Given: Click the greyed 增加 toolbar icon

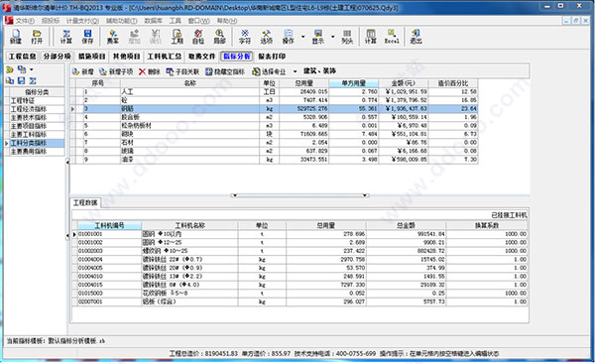Looking at the screenshot, I should click(x=134, y=37).
